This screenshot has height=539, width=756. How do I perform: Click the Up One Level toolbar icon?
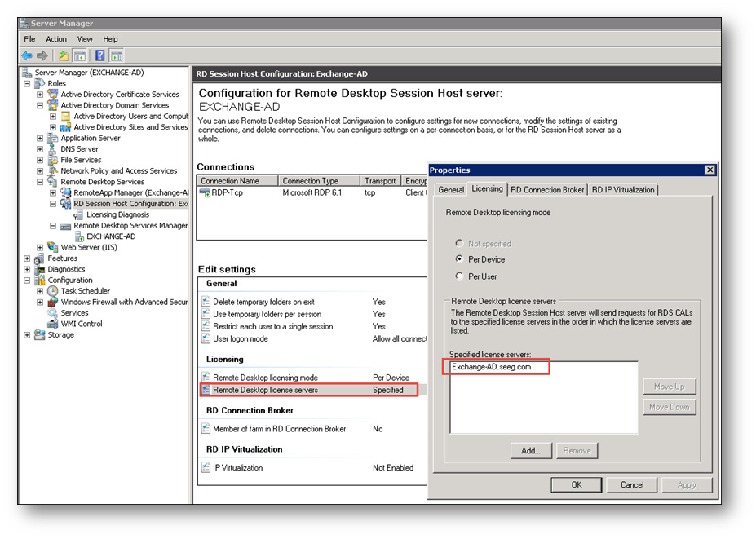coord(64,55)
